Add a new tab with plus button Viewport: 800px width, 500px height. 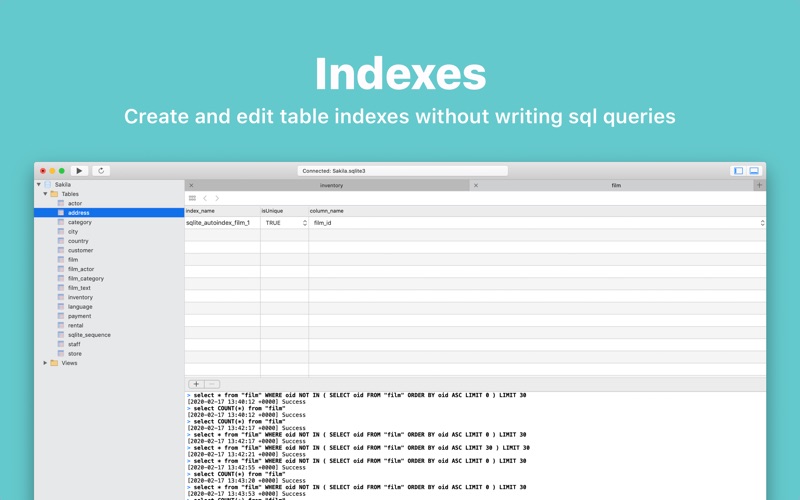point(759,185)
